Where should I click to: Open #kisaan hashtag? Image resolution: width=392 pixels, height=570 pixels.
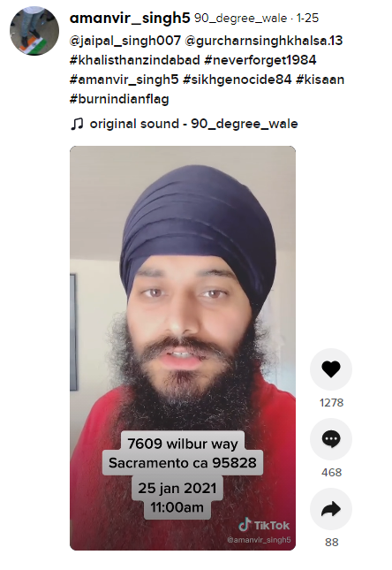pos(320,80)
